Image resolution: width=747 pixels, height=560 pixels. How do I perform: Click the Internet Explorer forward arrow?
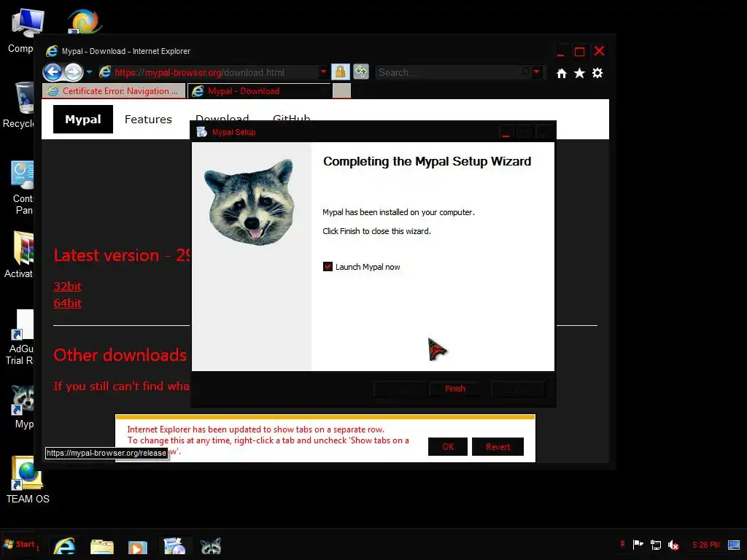point(74,72)
